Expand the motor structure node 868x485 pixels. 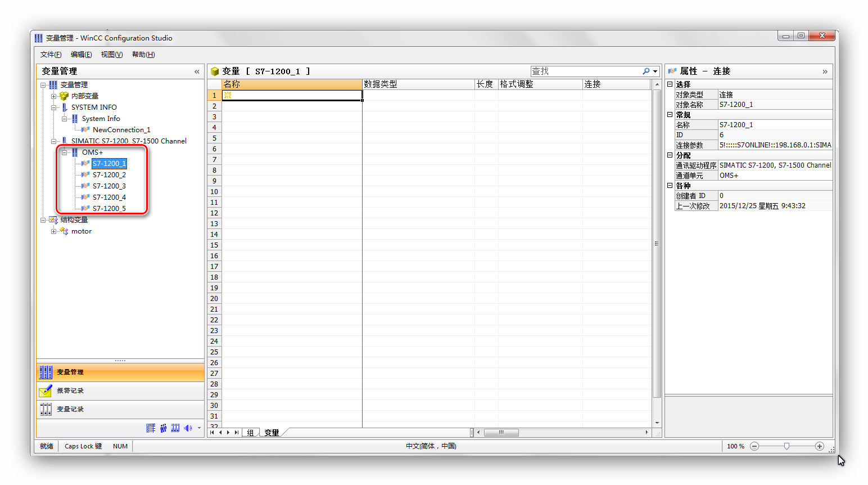point(54,231)
